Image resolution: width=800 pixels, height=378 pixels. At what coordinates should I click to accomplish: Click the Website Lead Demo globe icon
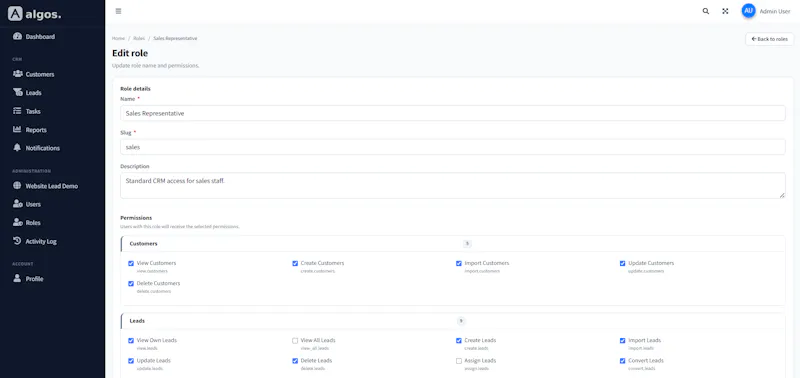17,186
